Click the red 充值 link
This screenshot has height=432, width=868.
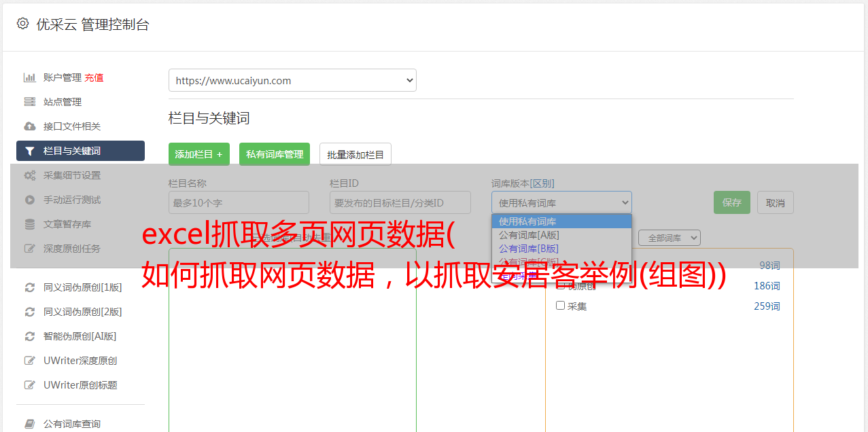pyautogui.click(x=94, y=77)
